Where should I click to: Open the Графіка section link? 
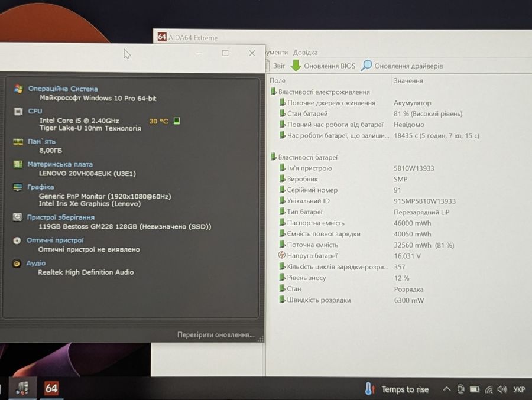40,187
